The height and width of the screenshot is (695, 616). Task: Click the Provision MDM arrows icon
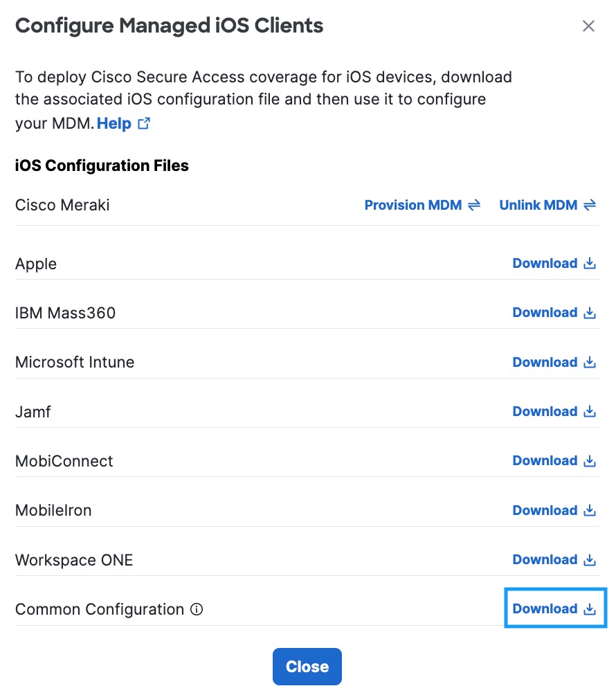click(474, 205)
